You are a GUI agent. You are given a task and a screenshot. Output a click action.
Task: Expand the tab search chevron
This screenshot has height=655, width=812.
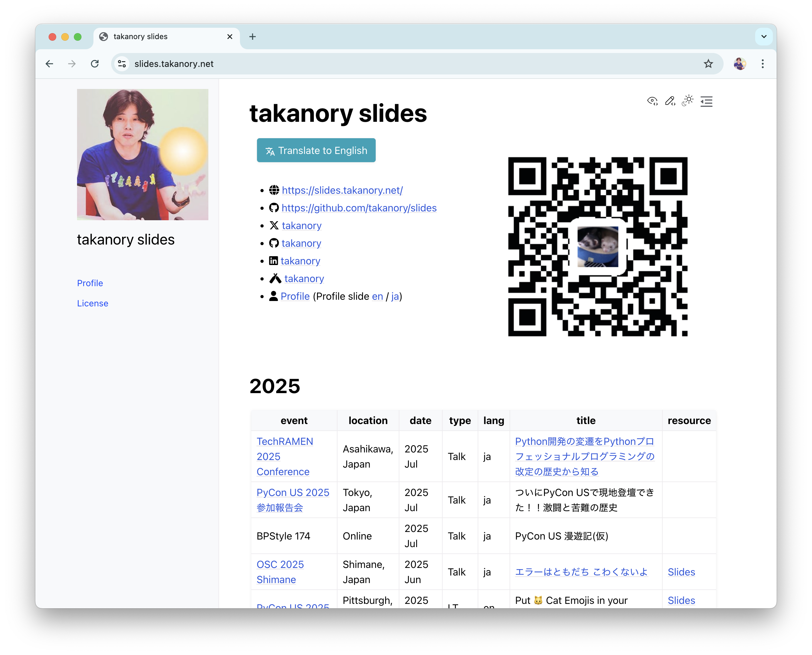tap(764, 37)
